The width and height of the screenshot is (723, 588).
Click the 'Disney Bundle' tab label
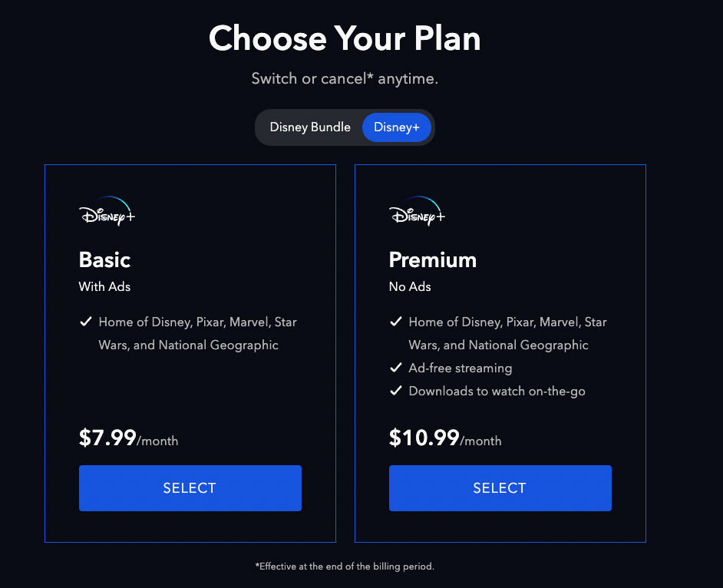pos(310,127)
